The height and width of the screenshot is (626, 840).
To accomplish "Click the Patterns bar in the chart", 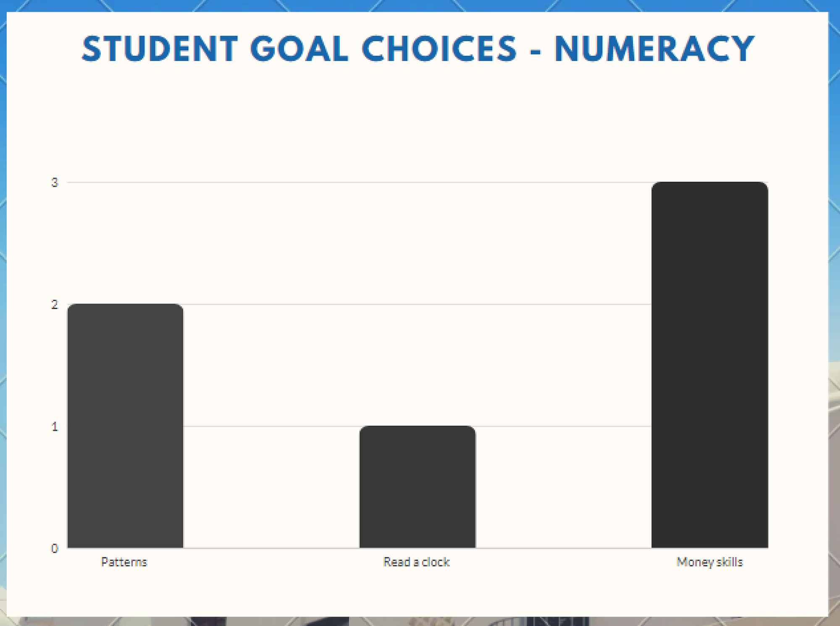I will click(x=125, y=426).
